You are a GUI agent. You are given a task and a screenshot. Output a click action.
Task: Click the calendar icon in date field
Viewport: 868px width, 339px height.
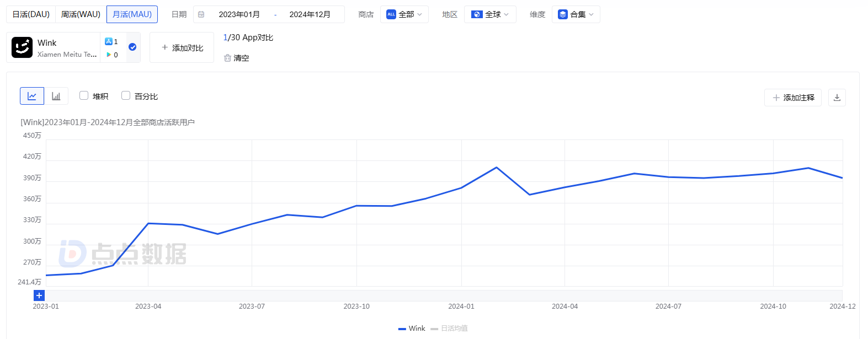[201, 14]
